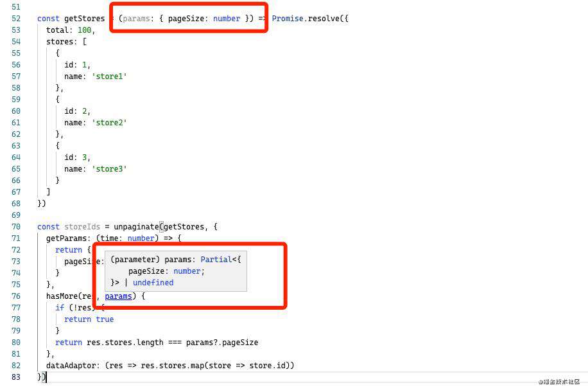Click 'res.stores.length' on line 80
This screenshot has height=392, width=588.
point(125,343)
